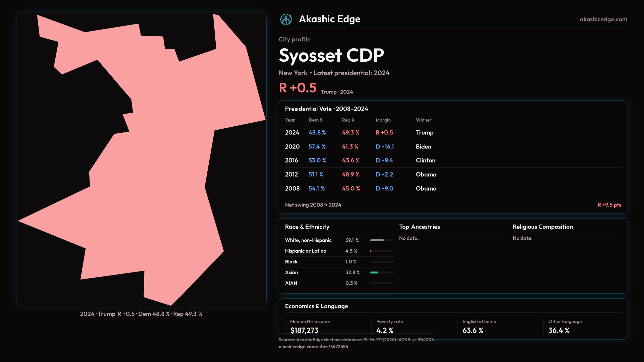
Task: Open the akashicedge.com link at top right
Action: (603, 19)
